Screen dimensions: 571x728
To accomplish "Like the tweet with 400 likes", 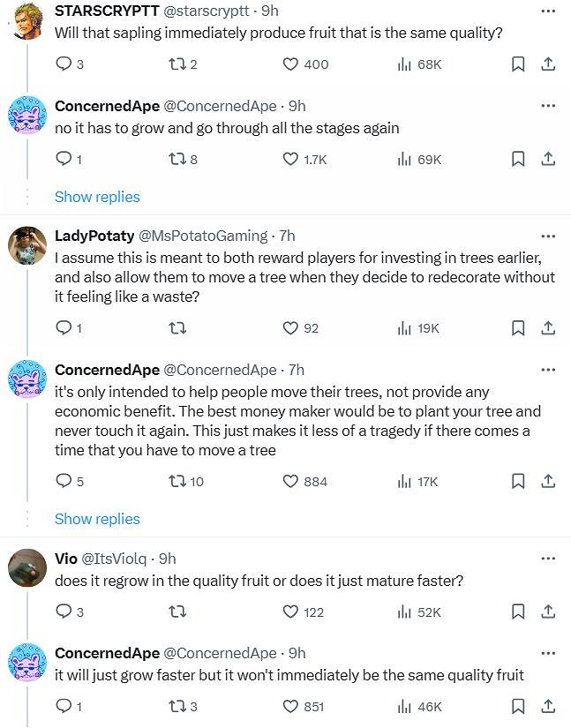I will click(x=291, y=64).
